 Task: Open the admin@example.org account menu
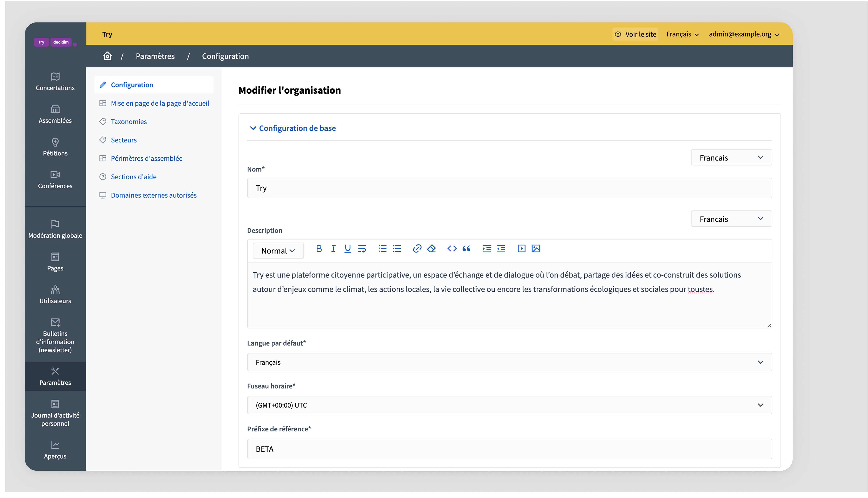click(x=744, y=34)
